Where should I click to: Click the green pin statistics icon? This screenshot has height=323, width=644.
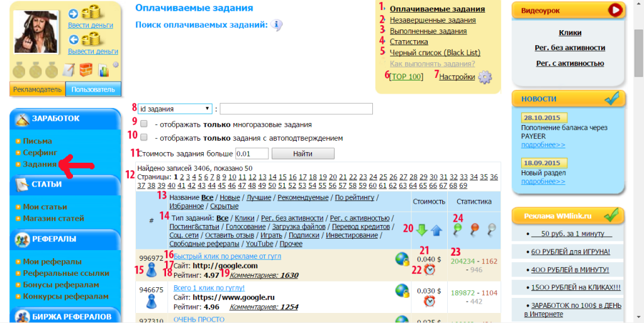pos(457,229)
